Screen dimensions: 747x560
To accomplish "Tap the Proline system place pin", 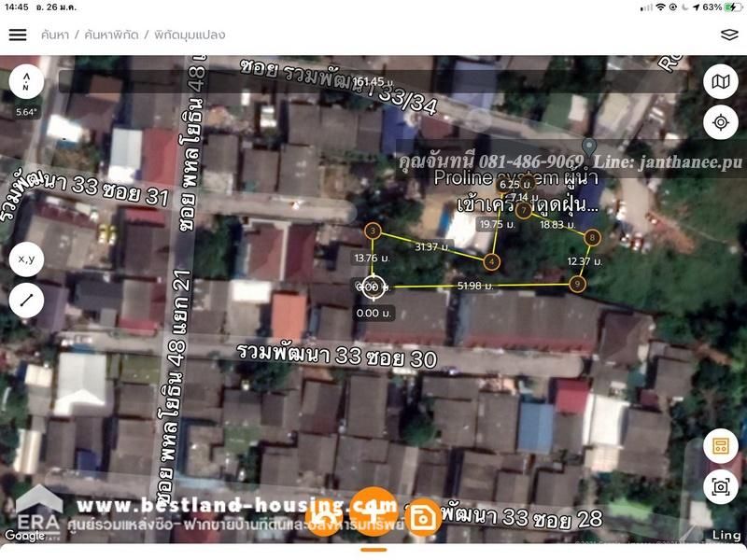I will click(x=588, y=147).
